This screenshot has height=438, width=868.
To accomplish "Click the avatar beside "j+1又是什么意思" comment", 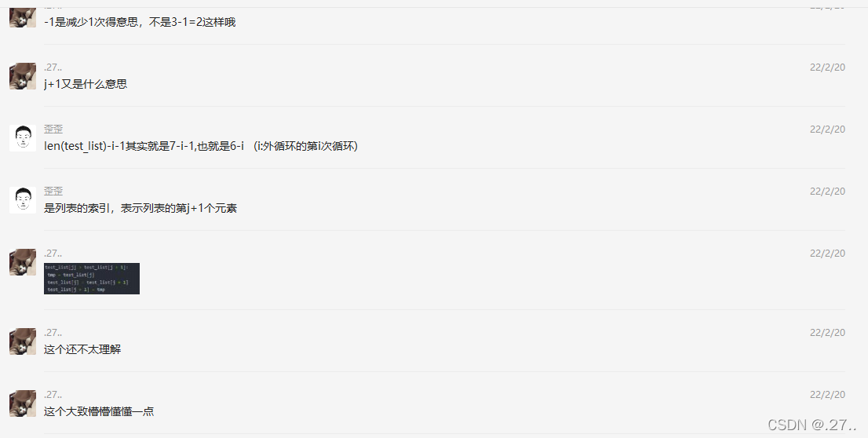I will [23, 76].
